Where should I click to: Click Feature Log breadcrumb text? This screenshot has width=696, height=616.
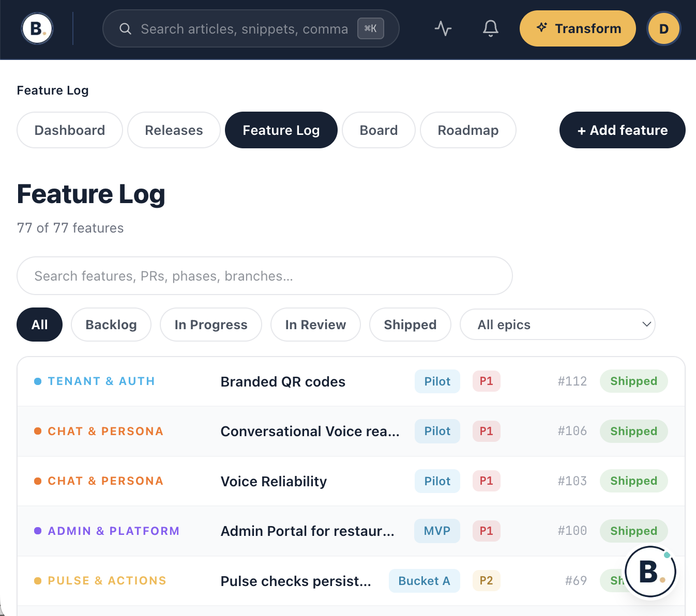click(53, 90)
